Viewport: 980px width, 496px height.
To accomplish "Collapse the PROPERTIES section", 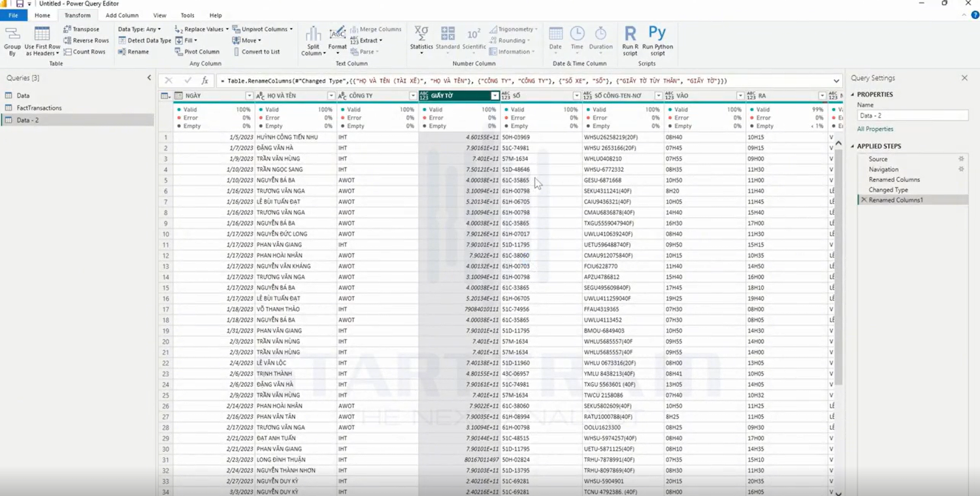I will pyautogui.click(x=853, y=95).
